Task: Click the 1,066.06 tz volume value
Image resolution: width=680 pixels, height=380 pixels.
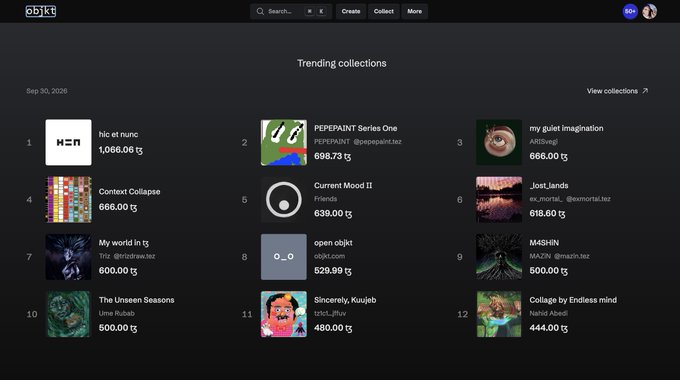Action: [121, 150]
